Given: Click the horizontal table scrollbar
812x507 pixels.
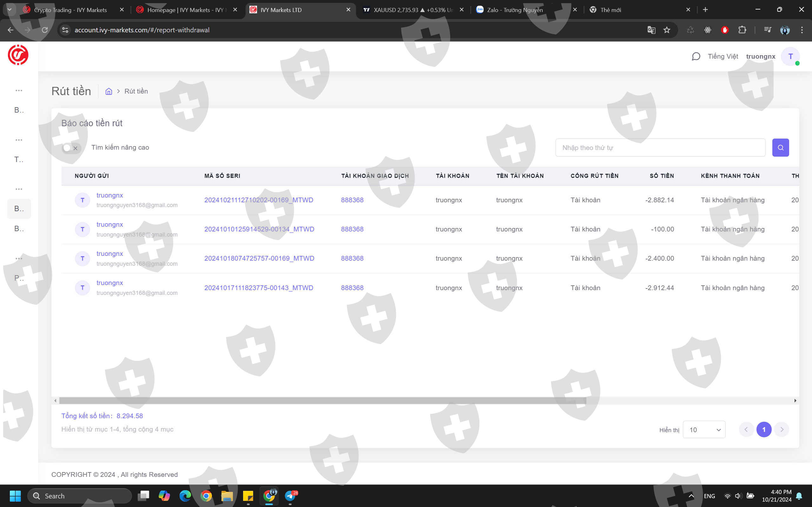Looking at the screenshot, I should tap(322, 401).
